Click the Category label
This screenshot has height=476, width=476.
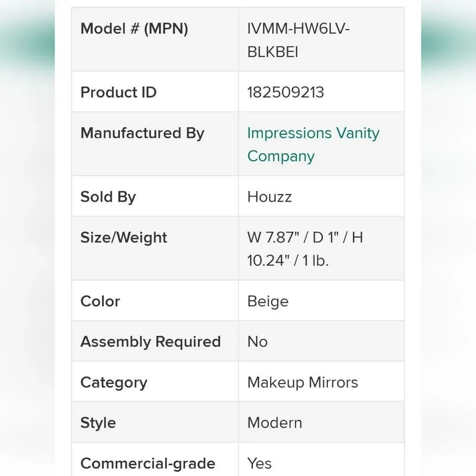tap(114, 383)
